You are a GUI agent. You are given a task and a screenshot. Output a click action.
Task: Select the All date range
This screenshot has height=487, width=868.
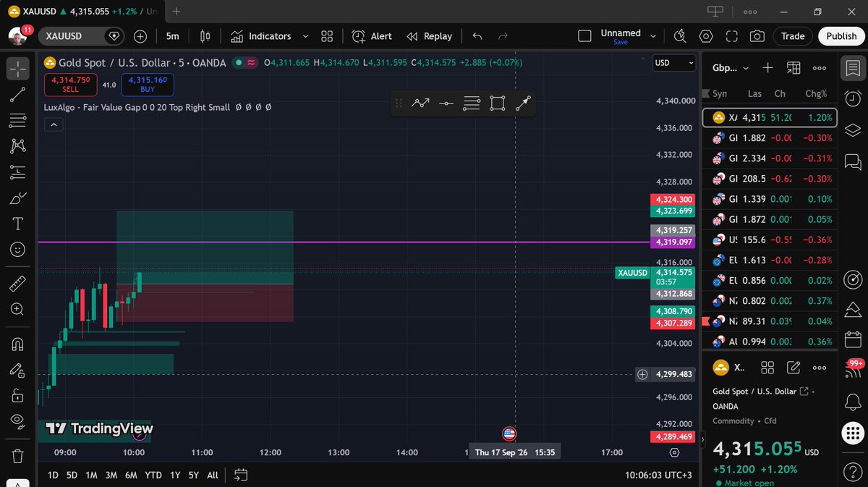212,475
